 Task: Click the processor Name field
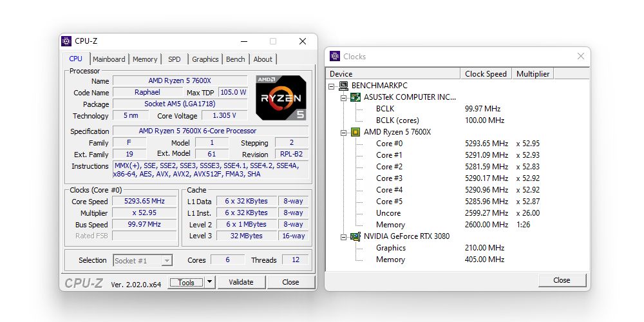[x=180, y=81]
